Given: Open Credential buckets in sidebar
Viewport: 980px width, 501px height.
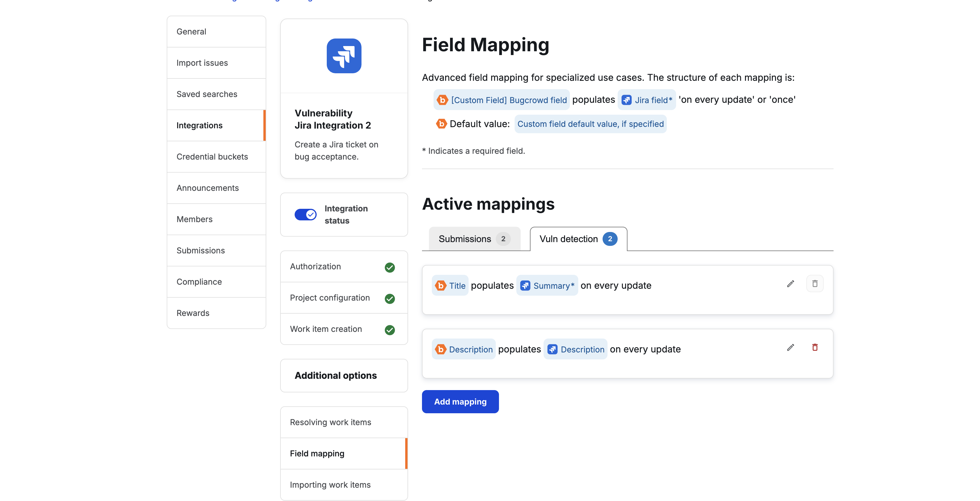Looking at the screenshot, I should click(216, 156).
